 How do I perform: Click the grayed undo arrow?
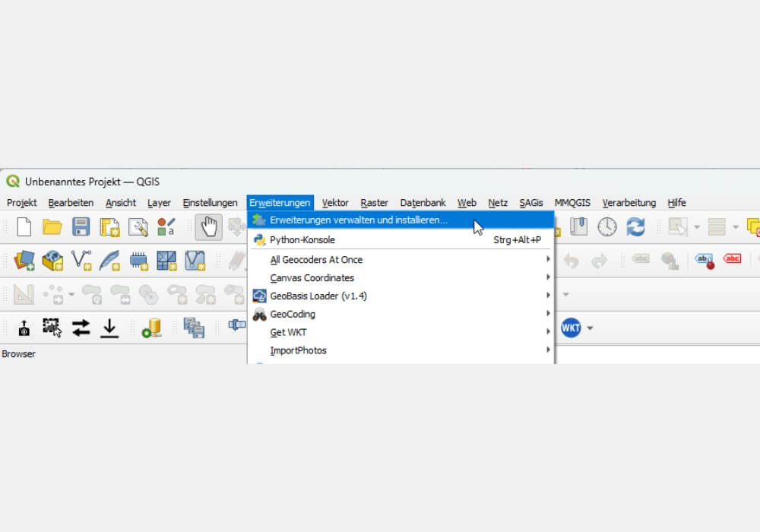(x=572, y=261)
